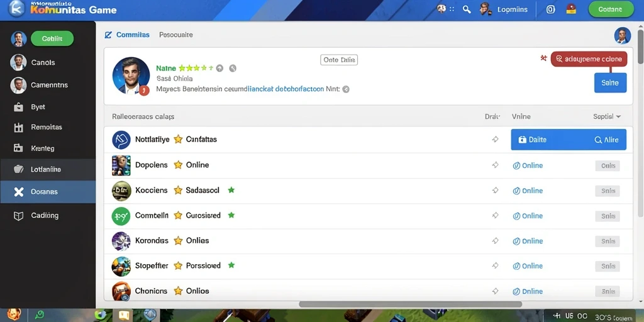Click the panda face header icon
The width and height of the screenshot is (644, 322).
[x=441, y=9]
